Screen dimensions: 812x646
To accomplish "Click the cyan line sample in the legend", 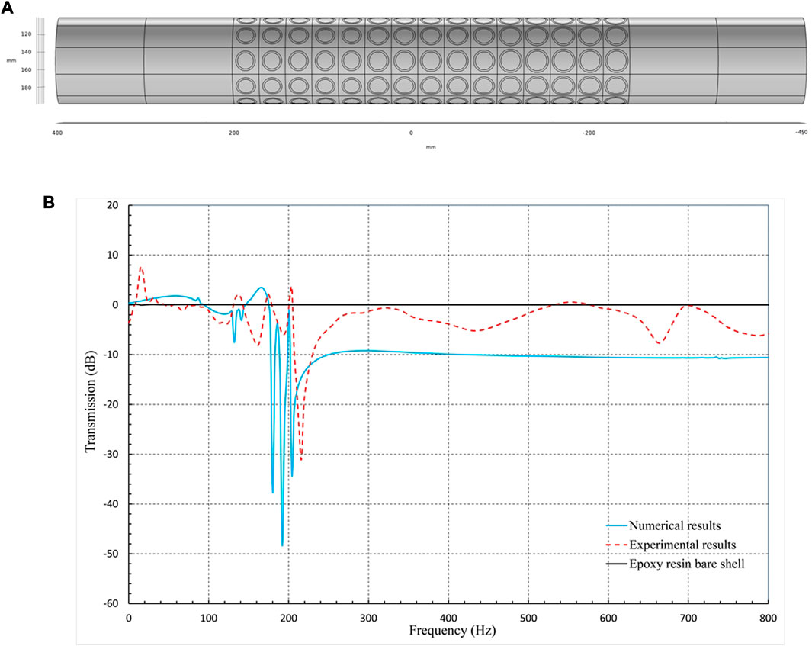I will pos(617,526).
